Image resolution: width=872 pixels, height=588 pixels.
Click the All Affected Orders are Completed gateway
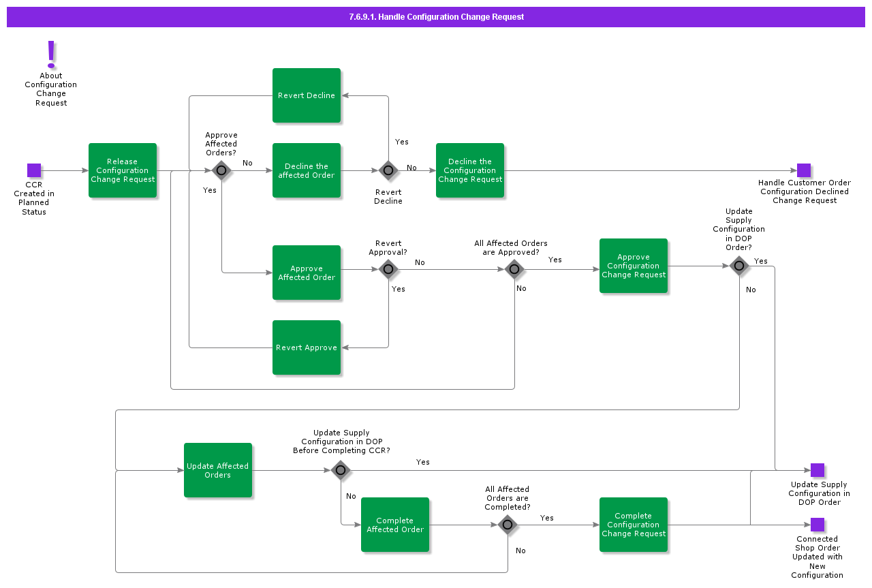(508, 525)
